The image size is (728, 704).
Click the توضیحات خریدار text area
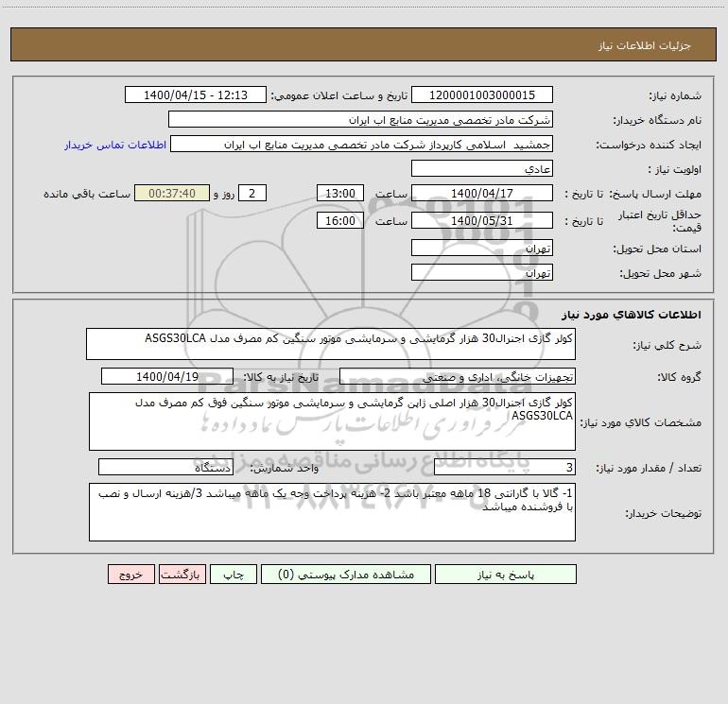click(332, 512)
